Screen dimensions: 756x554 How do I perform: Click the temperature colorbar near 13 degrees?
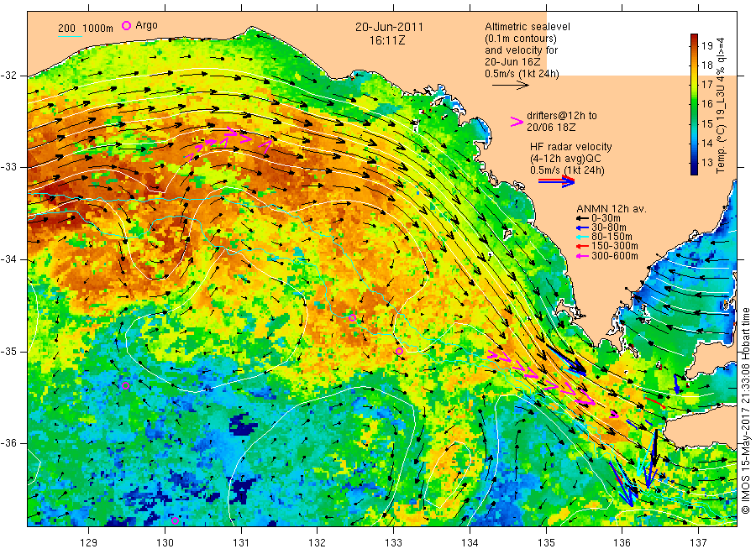694,163
